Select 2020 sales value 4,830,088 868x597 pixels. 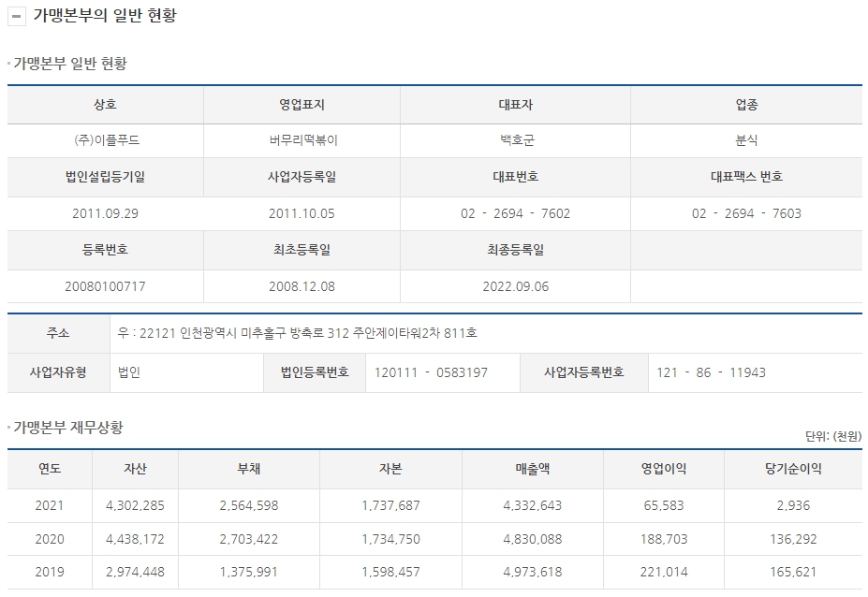[x=532, y=540]
